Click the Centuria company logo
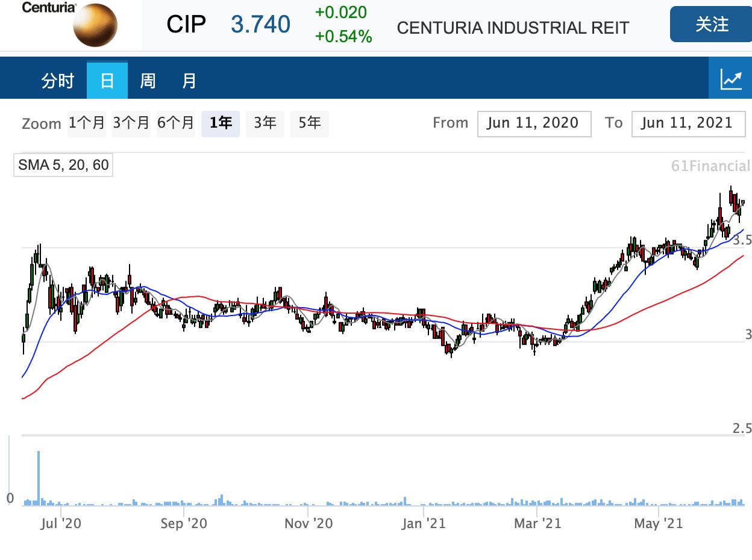Screen dimensions: 752x560 pyautogui.click(x=70, y=25)
